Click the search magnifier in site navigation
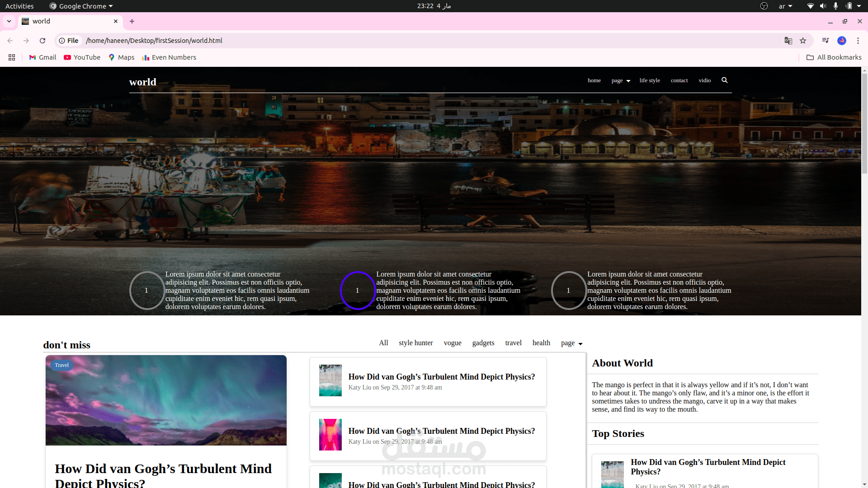Viewport: 868px width, 488px height. 724,80
